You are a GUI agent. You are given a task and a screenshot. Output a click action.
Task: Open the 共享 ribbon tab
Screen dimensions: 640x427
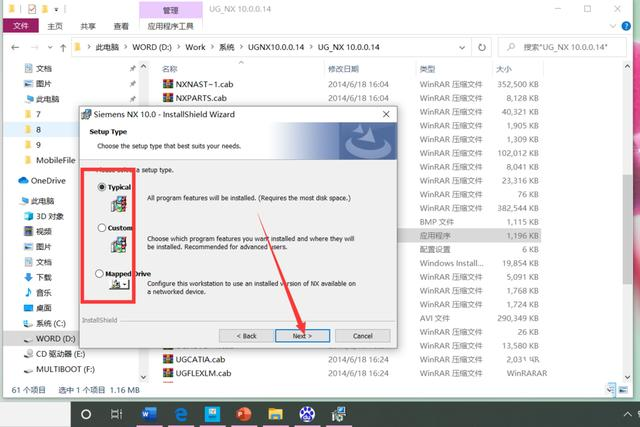[x=88, y=26]
